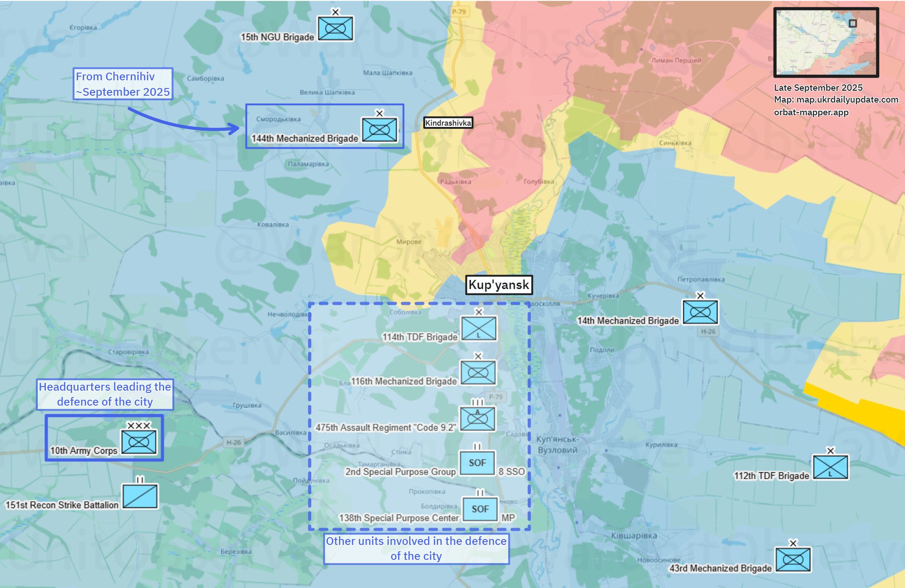Click the 112th TDF Brigade unit icon
This screenshot has height=588, width=905.
(830, 467)
